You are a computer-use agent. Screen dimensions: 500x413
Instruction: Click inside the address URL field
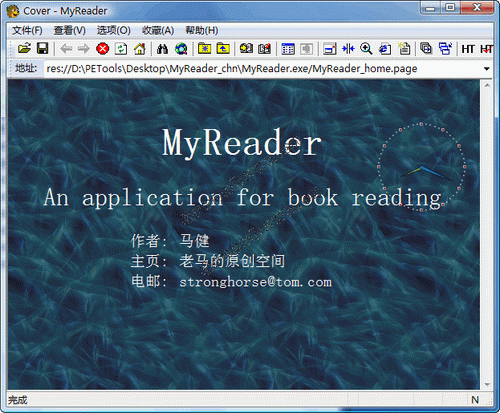click(263, 69)
